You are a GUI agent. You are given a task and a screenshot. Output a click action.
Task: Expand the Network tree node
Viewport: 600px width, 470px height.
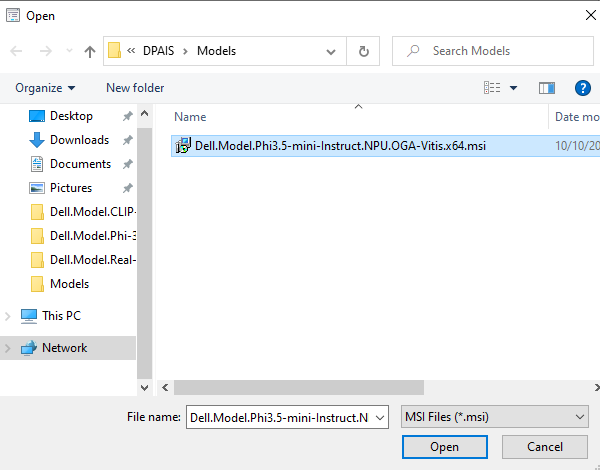[x=8, y=348]
